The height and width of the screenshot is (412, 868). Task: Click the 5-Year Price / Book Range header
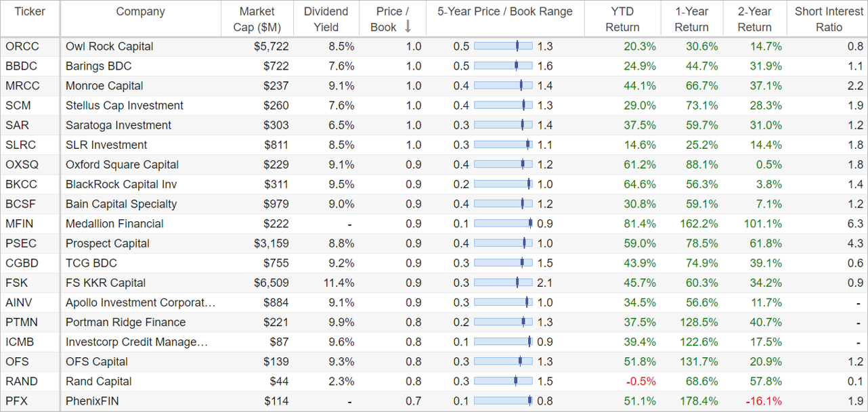coord(505,12)
